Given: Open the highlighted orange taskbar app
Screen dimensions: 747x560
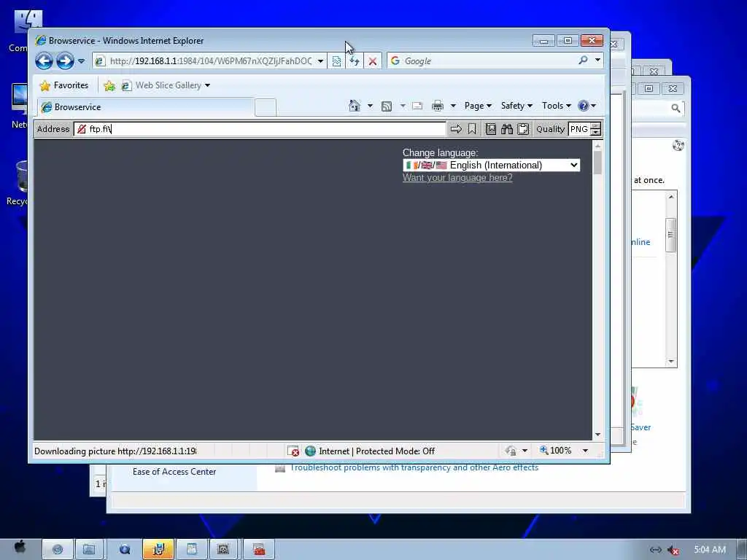Looking at the screenshot, I should pyautogui.click(x=158, y=550).
